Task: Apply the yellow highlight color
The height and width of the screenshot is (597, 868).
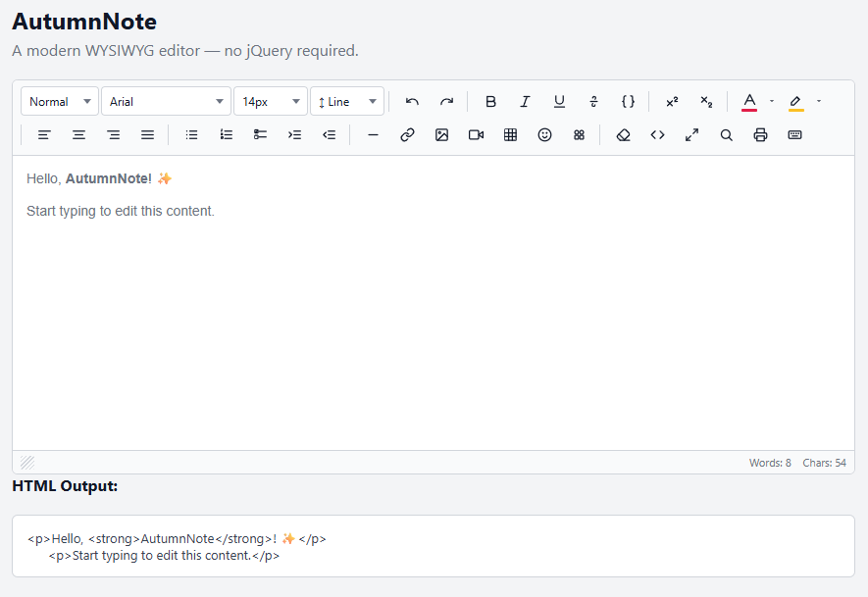Action: (796, 102)
